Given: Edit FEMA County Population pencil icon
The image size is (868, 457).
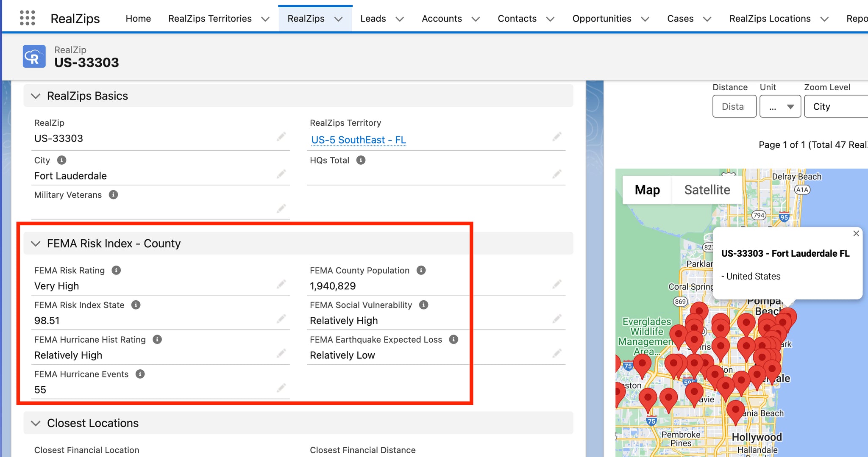Looking at the screenshot, I should coord(557,284).
